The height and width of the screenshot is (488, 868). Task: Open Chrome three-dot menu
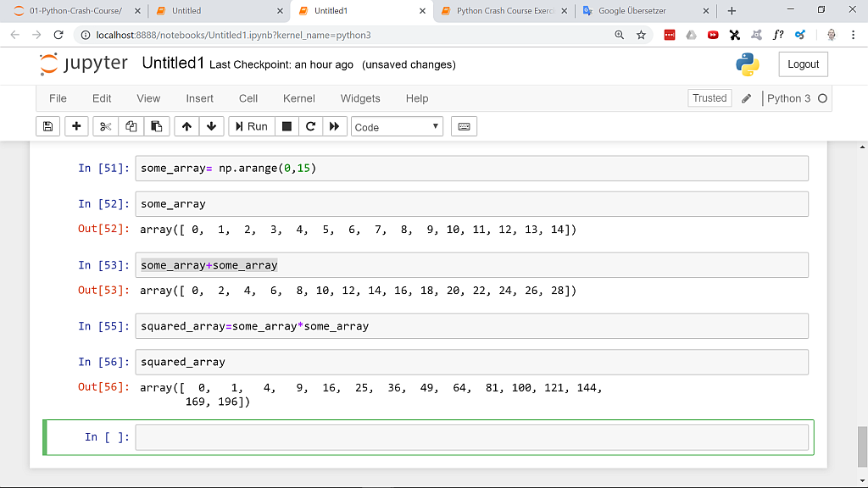pos(853,35)
